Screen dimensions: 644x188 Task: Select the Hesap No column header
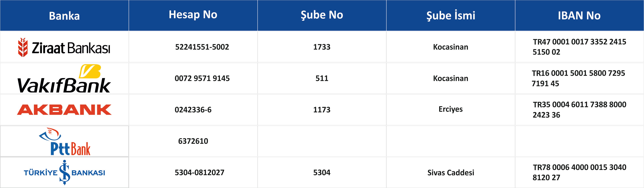tap(193, 15)
